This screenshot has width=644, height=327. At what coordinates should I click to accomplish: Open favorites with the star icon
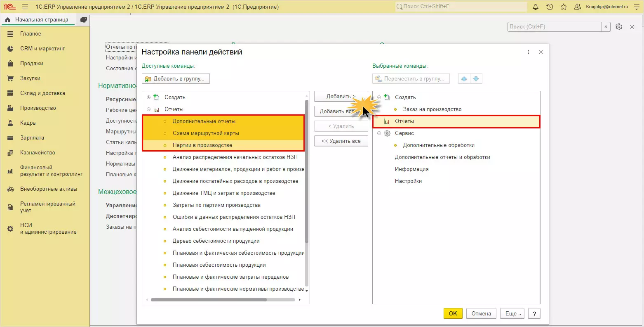(564, 7)
